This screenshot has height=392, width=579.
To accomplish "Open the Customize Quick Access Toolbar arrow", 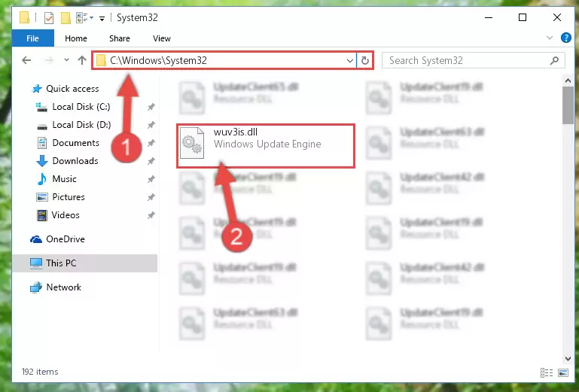I will (102, 18).
